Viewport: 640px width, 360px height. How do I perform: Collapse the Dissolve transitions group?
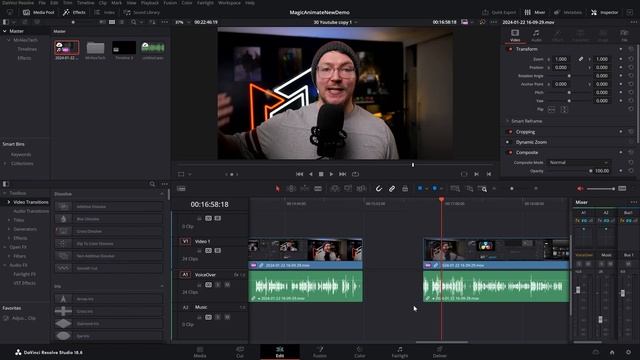(162, 194)
